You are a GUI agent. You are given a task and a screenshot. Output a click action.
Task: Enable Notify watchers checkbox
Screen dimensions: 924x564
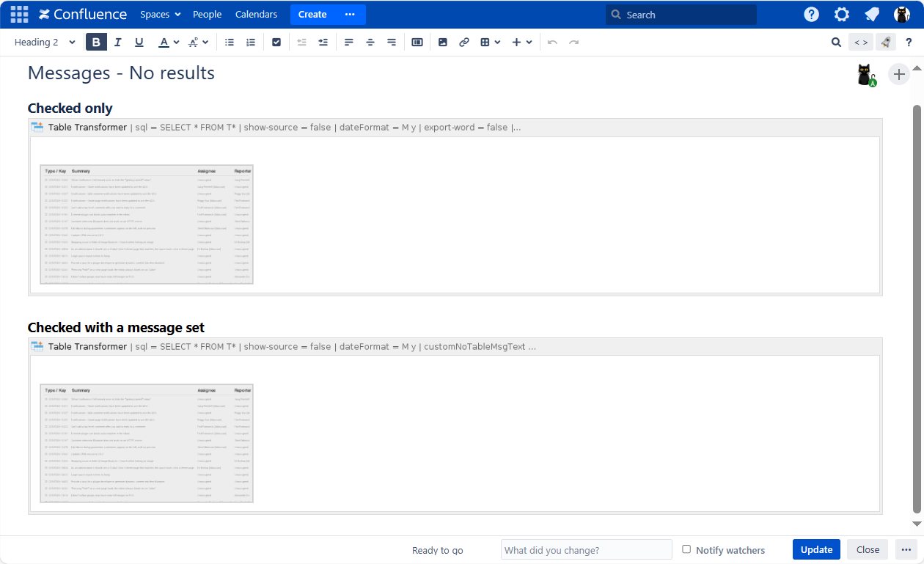(x=686, y=549)
